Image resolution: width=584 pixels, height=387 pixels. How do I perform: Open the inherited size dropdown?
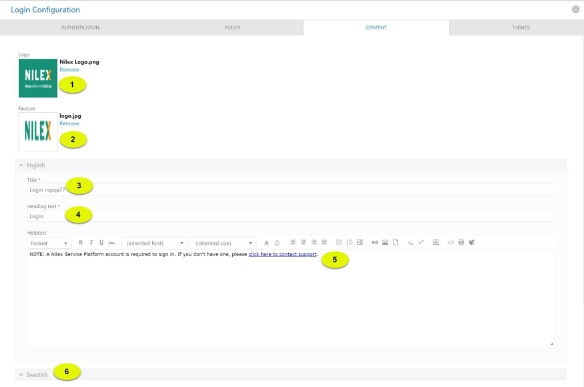[x=223, y=243]
